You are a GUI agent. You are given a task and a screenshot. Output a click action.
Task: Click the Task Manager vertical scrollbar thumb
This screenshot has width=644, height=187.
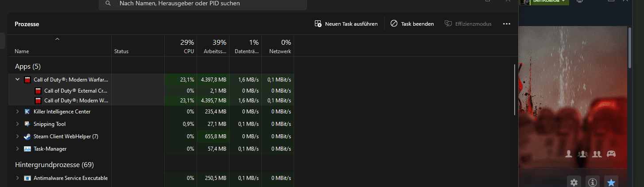coord(514,90)
